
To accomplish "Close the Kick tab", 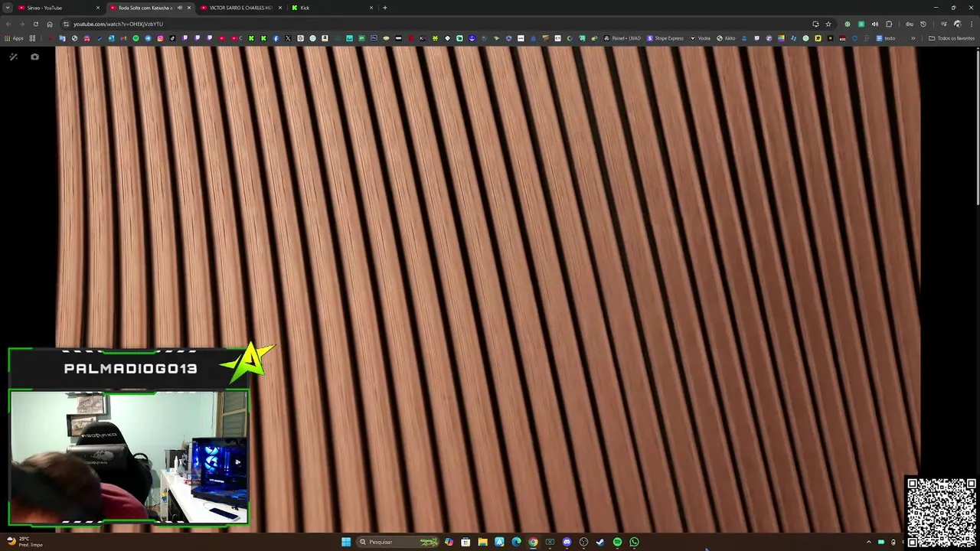I will (371, 8).
